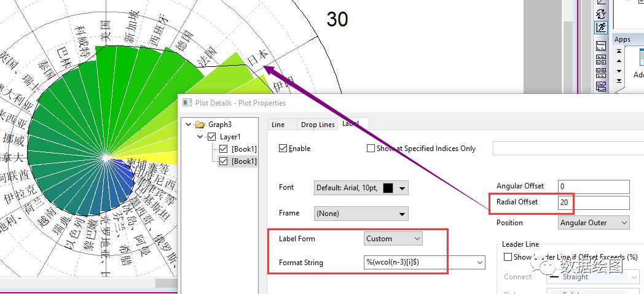Click the layer arrangement icon with wide bottom panel
Viewport: 644px width, 294px height.
(601, 73)
